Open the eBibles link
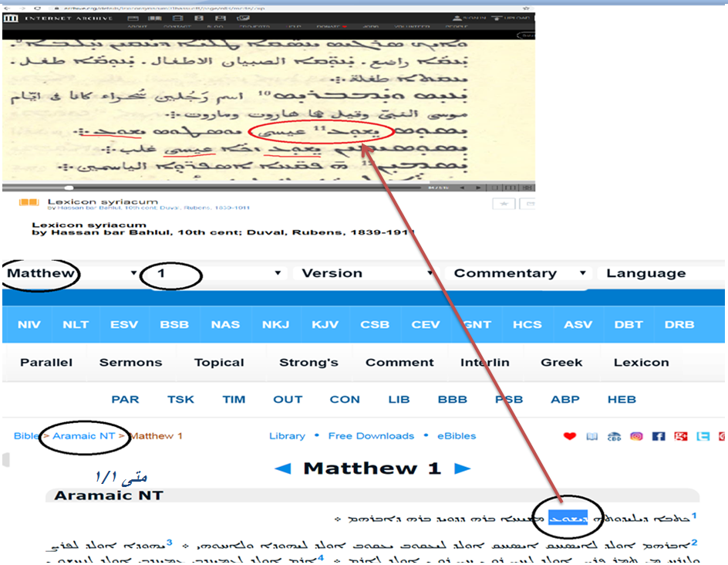 pos(457,436)
